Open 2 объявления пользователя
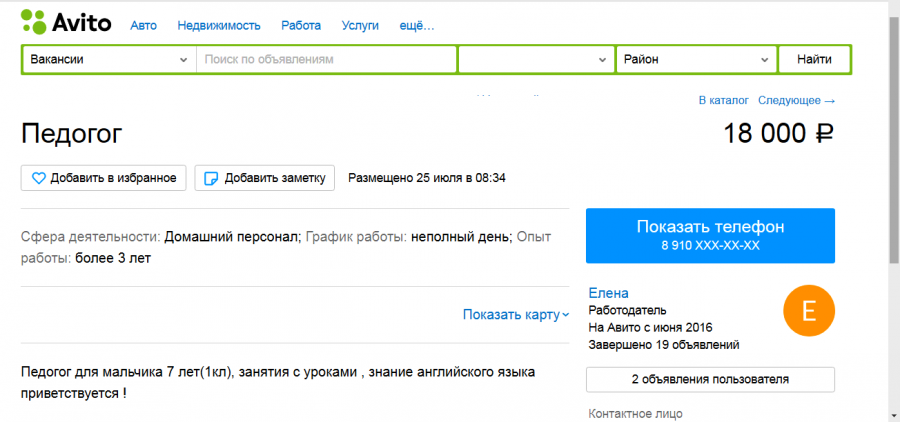Viewport: 900px width, 422px height. tap(710, 380)
